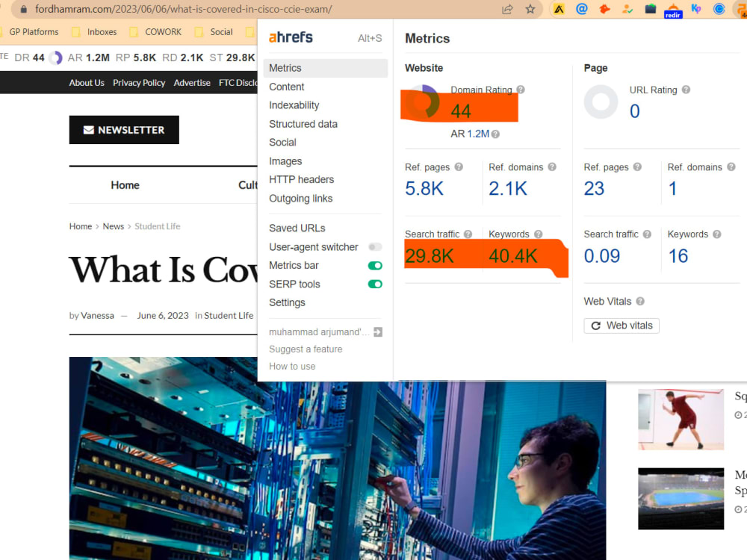Open Saved URLs

pos(297,228)
